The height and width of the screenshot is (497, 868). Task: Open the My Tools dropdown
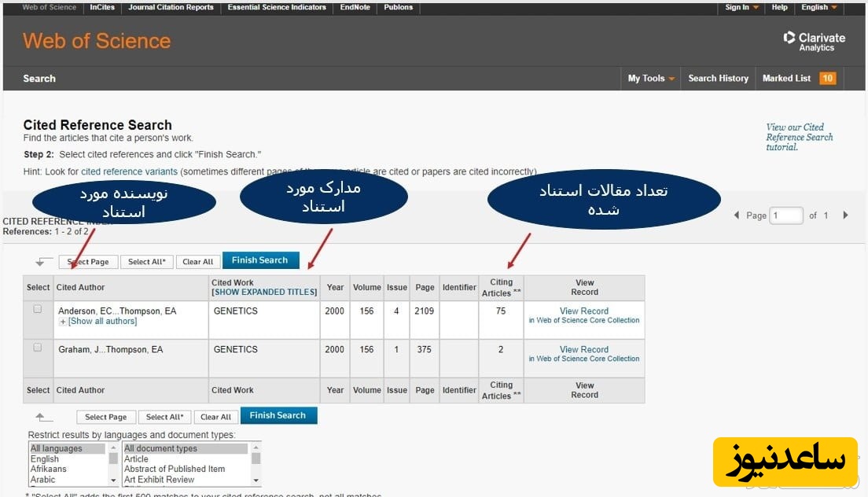click(x=651, y=78)
